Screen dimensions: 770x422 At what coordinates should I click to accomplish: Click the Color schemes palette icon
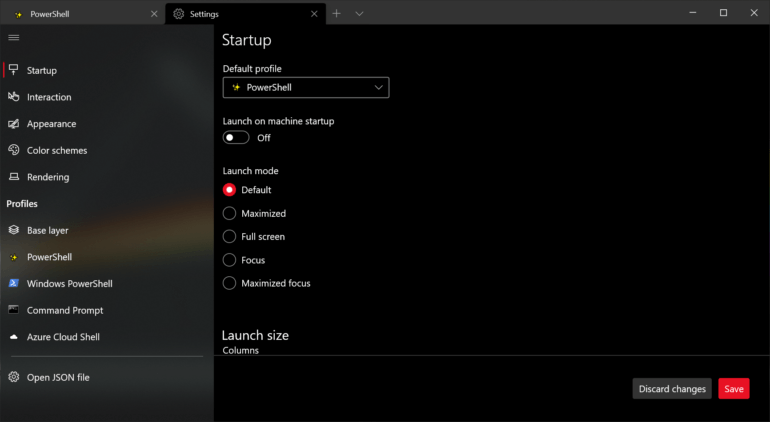coord(14,150)
